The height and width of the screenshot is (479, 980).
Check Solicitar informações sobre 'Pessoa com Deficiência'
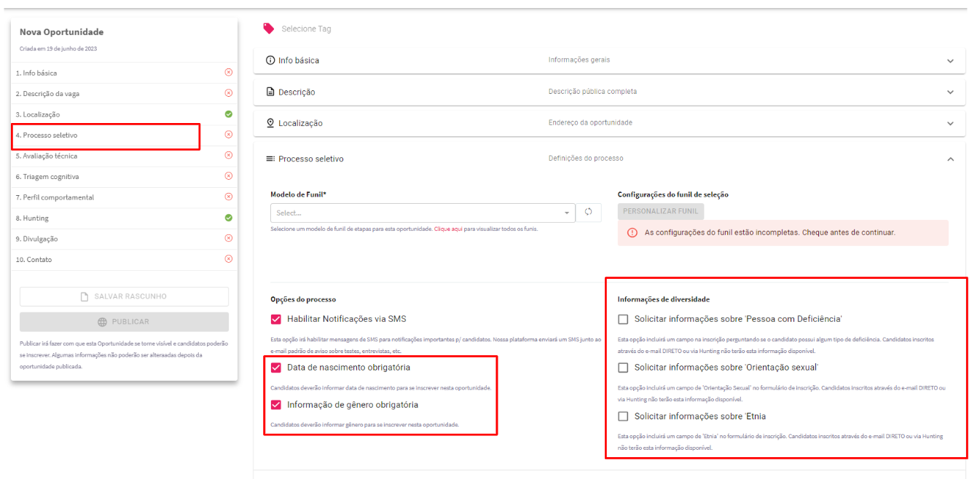click(623, 319)
